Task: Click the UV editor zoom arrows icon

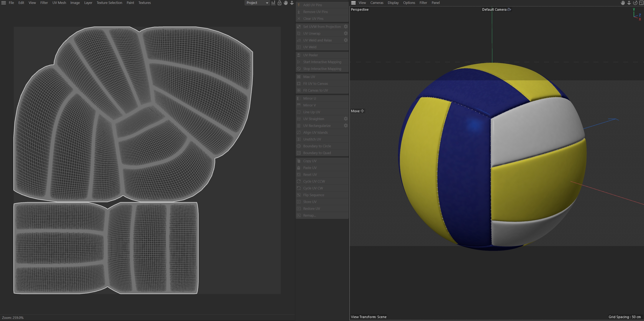Action: coord(292,3)
